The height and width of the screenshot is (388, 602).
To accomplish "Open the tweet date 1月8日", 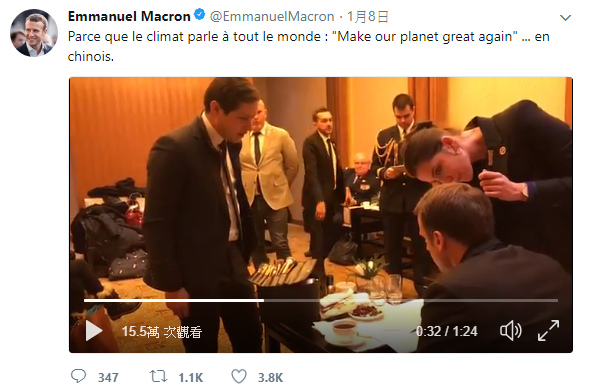I will click(x=367, y=17).
